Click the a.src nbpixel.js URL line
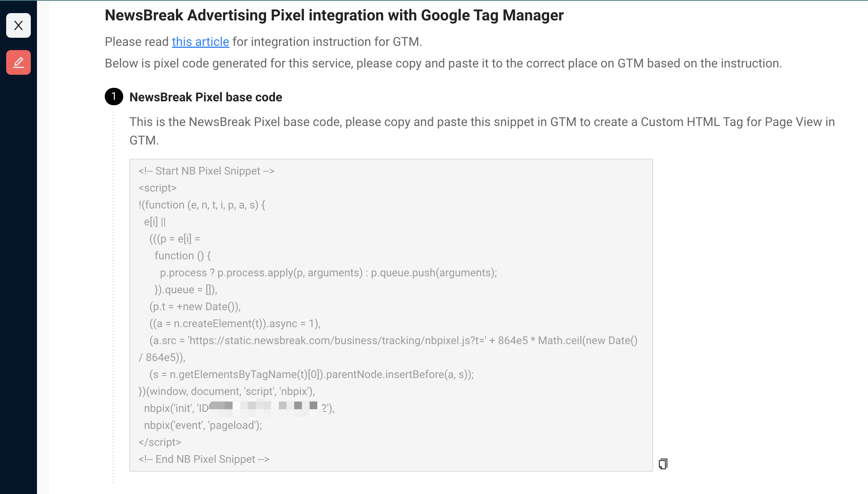868x494 pixels. pos(393,341)
